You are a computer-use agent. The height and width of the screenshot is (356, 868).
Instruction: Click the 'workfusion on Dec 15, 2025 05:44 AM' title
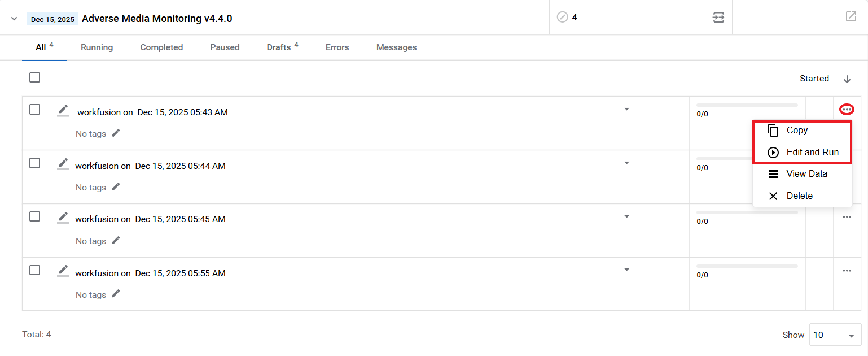point(150,166)
